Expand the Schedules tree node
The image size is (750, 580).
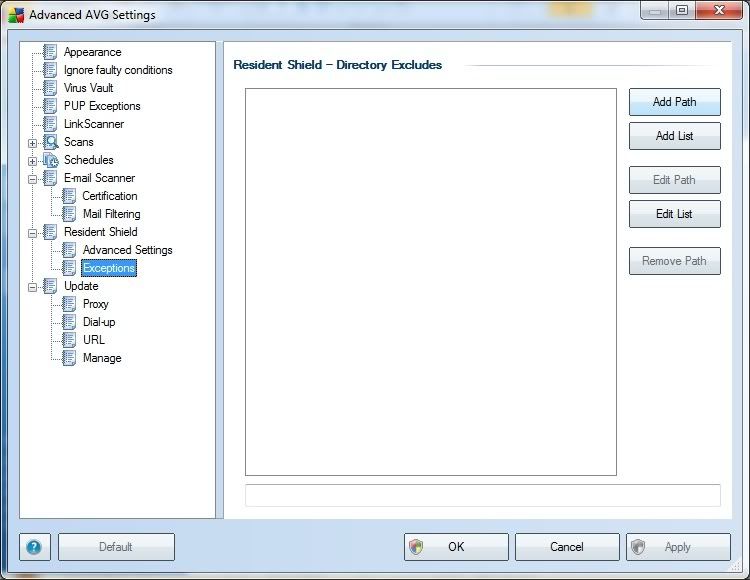tap(32, 161)
